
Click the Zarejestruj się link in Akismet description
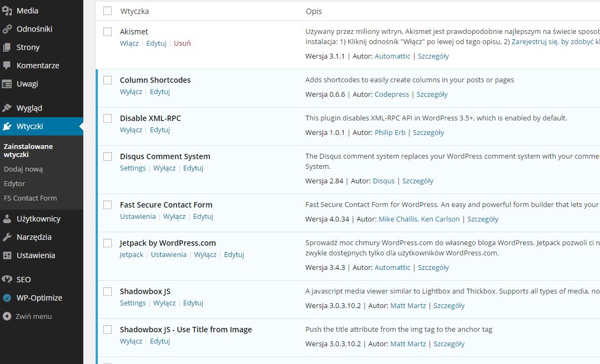click(555, 42)
